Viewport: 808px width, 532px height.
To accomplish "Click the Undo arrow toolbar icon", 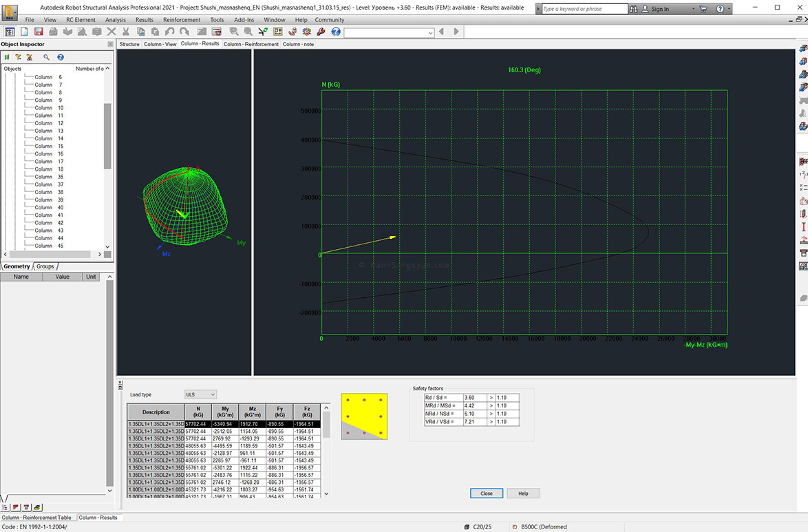I will point(169,32).
